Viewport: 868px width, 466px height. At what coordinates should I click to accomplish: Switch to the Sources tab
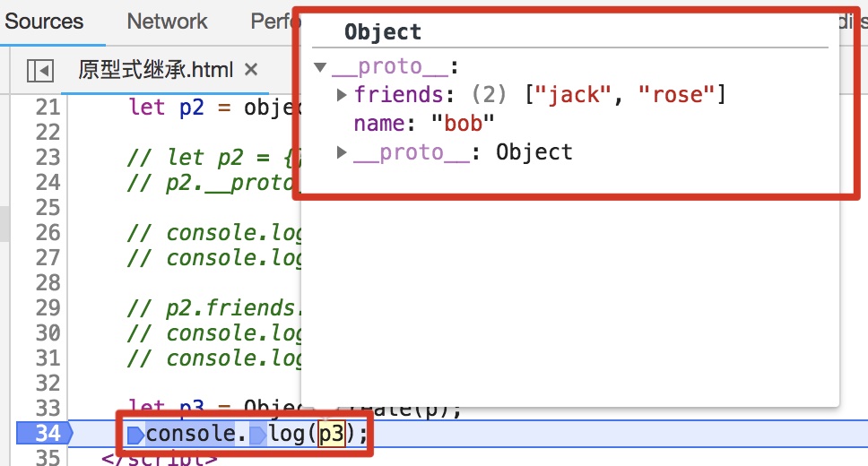pos(44,22)
